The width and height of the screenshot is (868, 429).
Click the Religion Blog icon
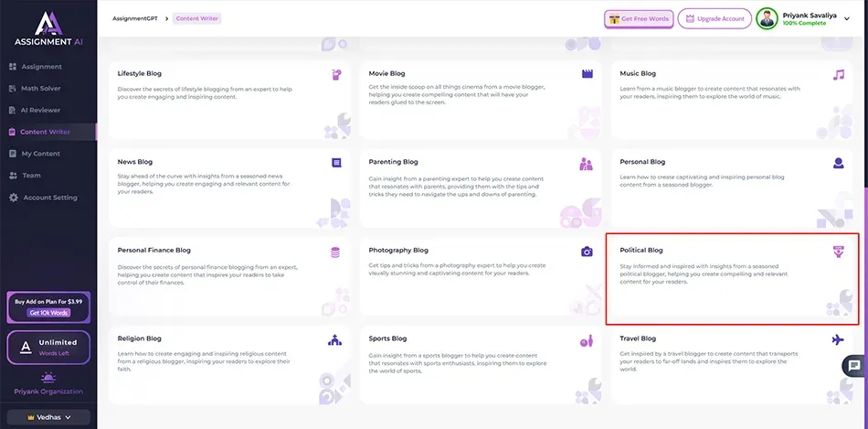(335, 340)
